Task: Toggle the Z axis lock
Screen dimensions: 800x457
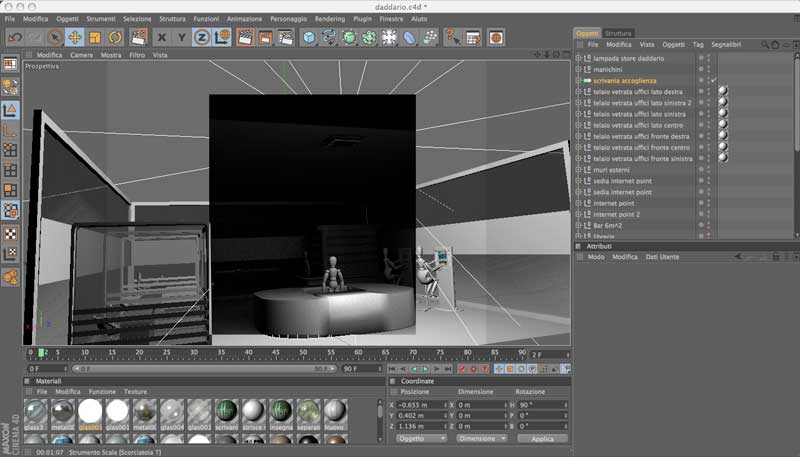Action: [201, 37]
